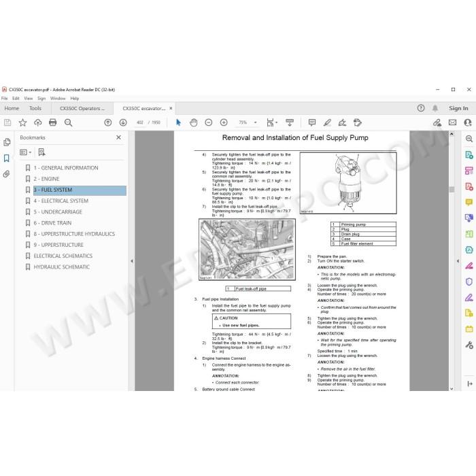This screenshot has width=476, height=476.
Task: Expand the right tools pane
Action: tap(470, 384)
